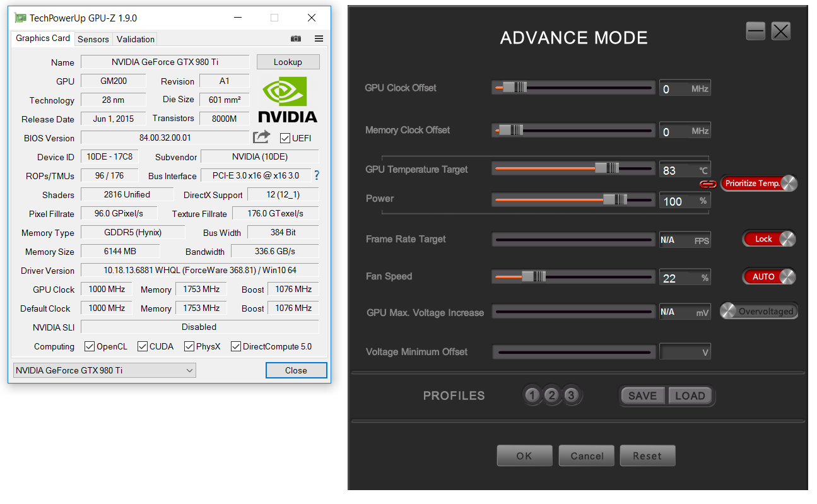Click the bus interface question mark icon

click(x=317, y=175)
